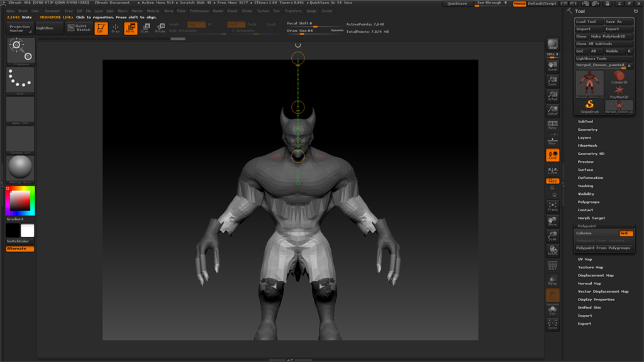This screenshot has width=644, height=362.
Task: Click the Zoom canvas navigation icon
Action: pos(552,81)
